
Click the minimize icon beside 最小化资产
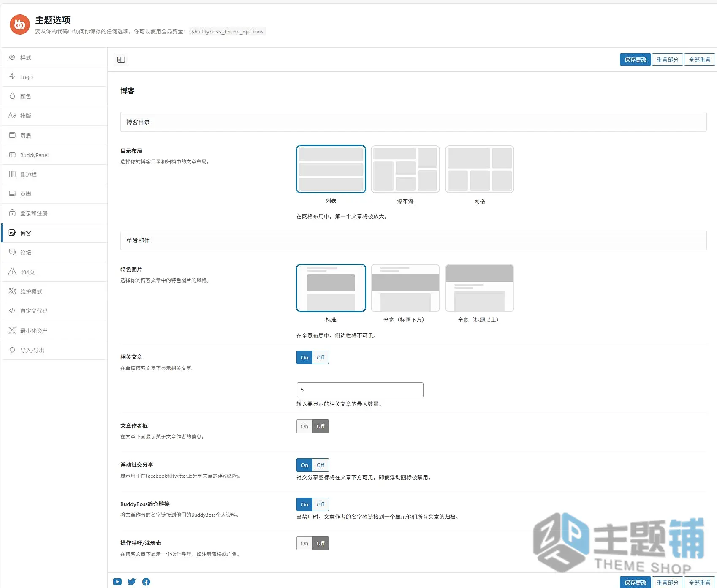12,330
